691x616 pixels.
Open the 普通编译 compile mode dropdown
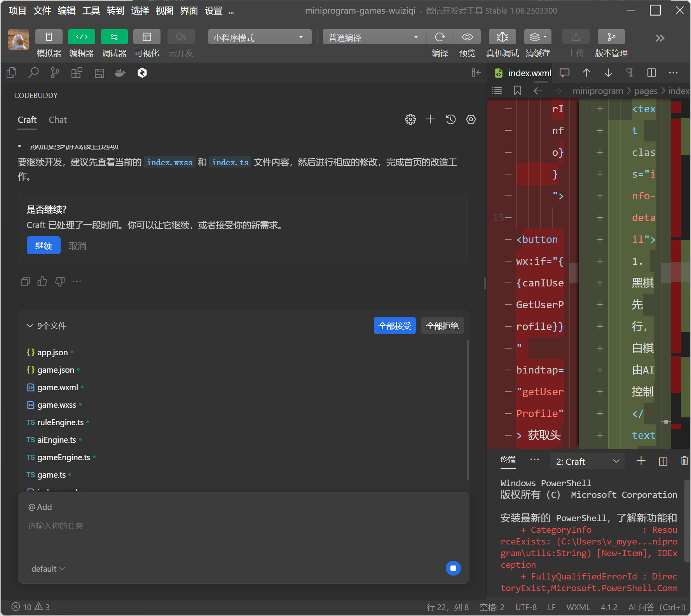point(374,37)
